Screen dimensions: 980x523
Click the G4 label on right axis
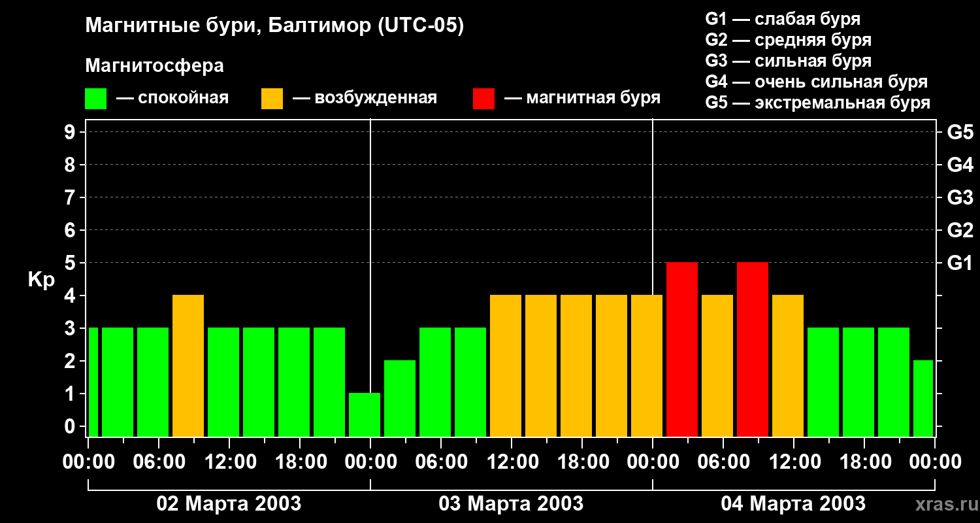960,165
